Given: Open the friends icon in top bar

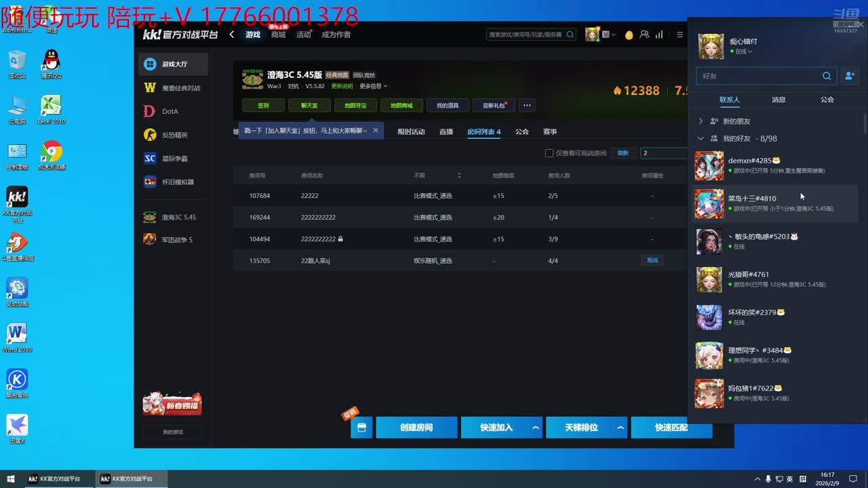Looking at the screenshot, I should (x=644, y=35).
